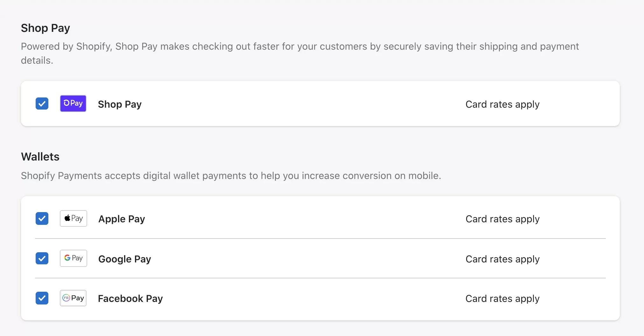The image size is (644, 336).
Task: Click the Google Pay logo icon
Action: tap(73, 258)
